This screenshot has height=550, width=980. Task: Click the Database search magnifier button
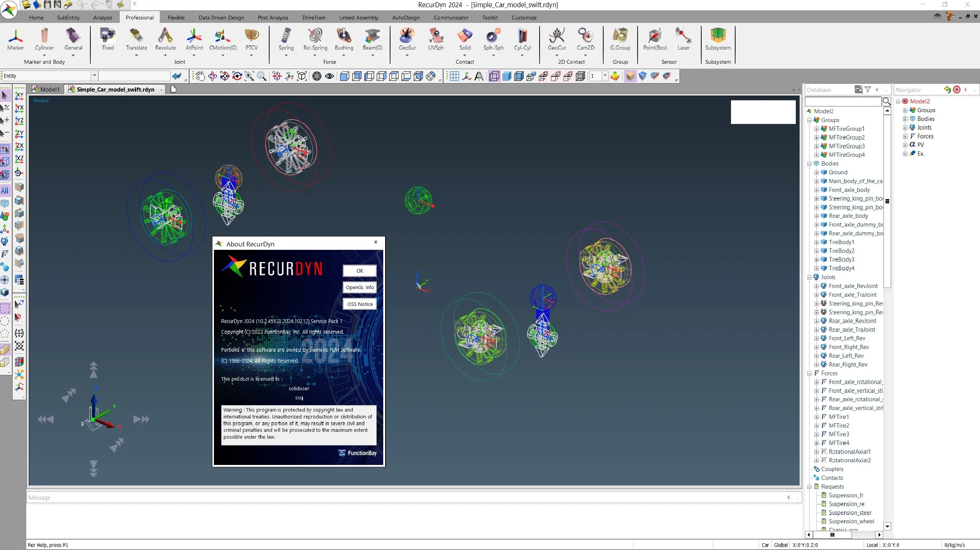coord(887,101)
